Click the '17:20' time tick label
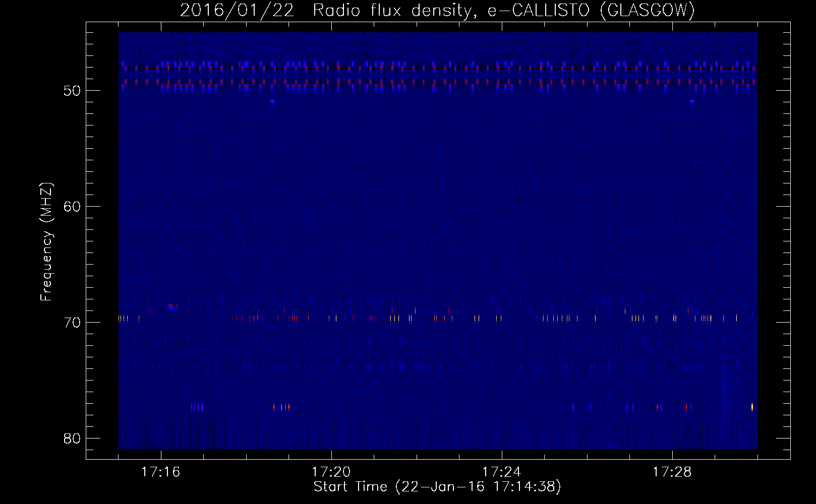 pyautogui.click(x=331, y=472)
